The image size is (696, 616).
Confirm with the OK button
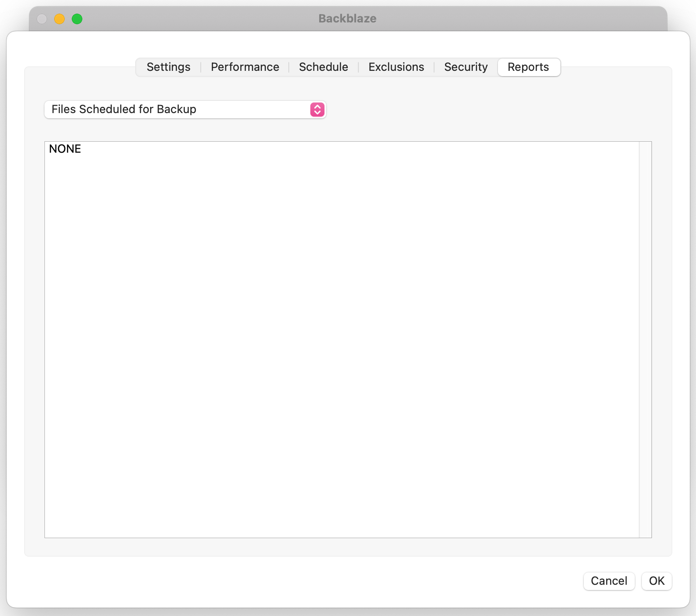656,581
